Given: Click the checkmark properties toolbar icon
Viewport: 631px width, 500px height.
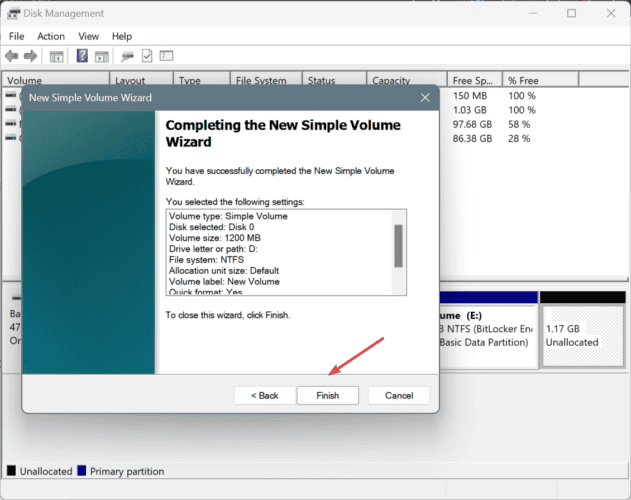Looking at the screenshot, I should (x=147, y=56).
